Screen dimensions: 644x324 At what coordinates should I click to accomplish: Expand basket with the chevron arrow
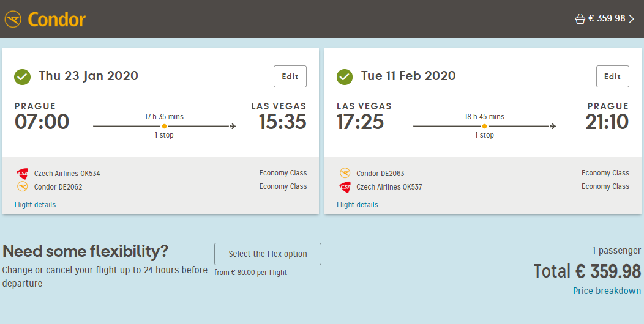pyautogui.click(x=632, y=19)
